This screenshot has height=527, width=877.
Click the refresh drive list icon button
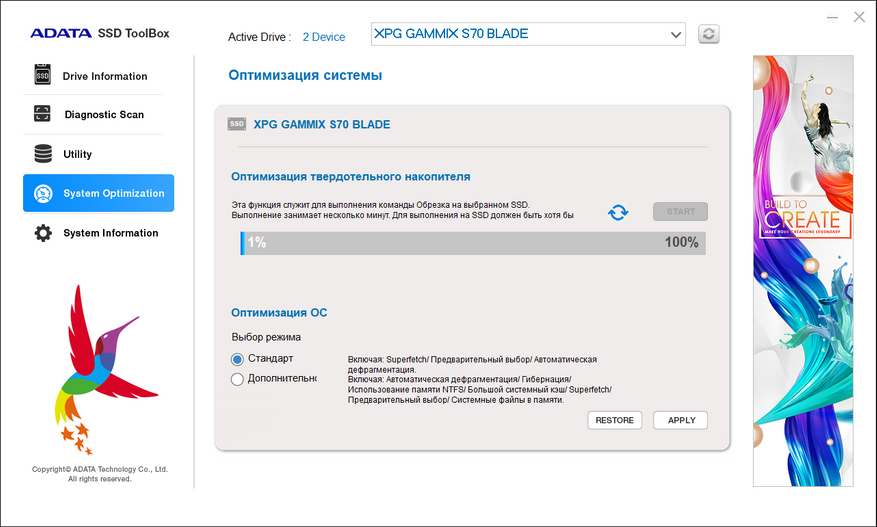(709, 34)
